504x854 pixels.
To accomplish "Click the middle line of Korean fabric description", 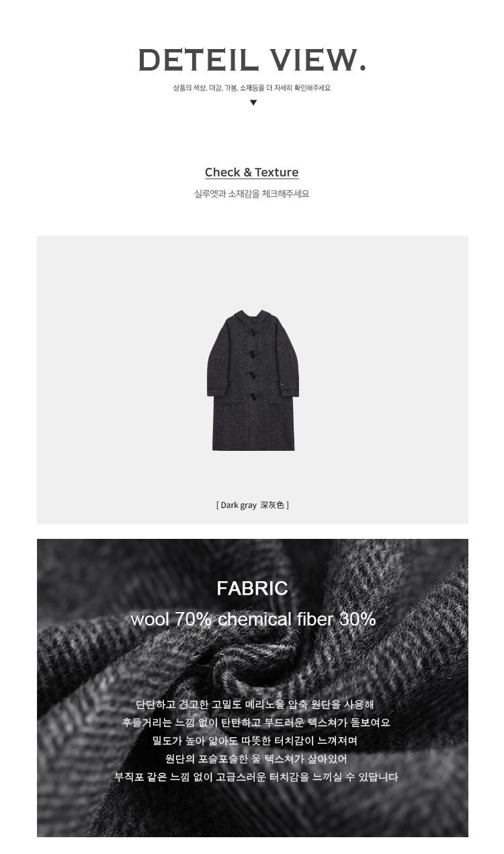I will (x=255, y=741).
